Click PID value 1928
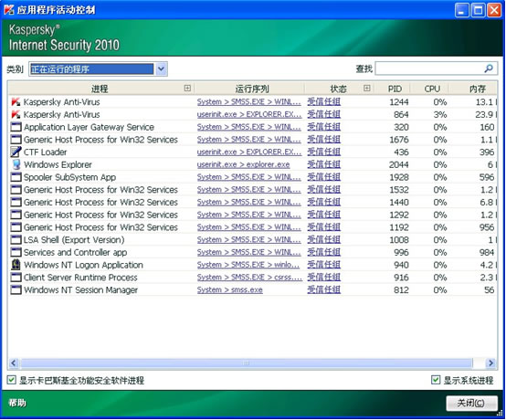Screen dimensions: 506x420 tap(399, 177)
